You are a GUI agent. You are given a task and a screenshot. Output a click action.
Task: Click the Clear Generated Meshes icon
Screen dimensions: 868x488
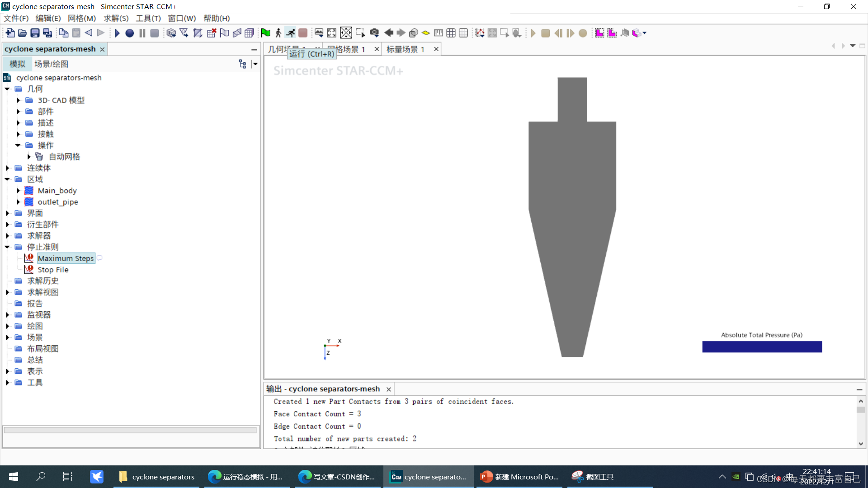(211, 33)
